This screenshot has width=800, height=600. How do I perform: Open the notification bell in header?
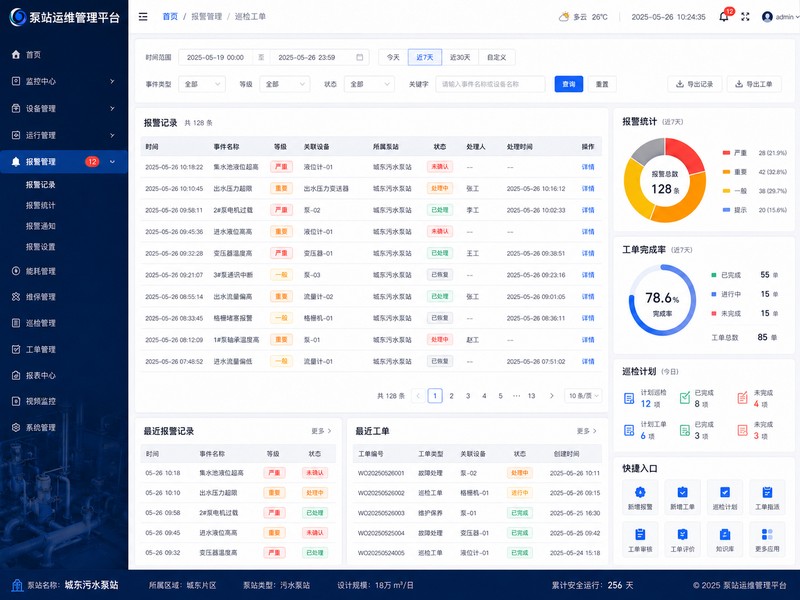723,17
